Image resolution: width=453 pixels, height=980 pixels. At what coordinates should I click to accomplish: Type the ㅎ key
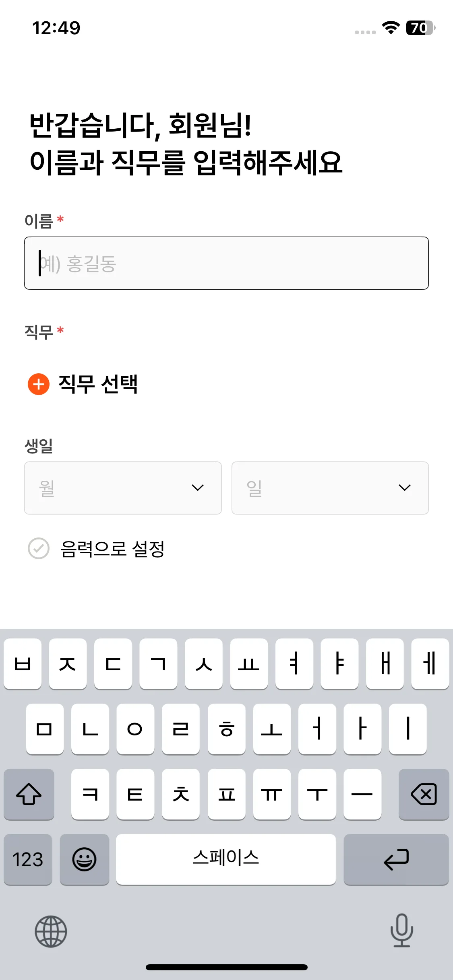[226, 729]
